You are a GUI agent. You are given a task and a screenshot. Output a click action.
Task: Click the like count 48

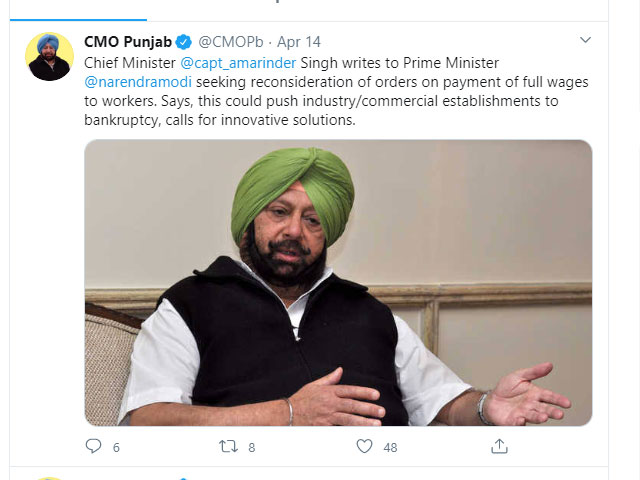(x=390, y=448)
